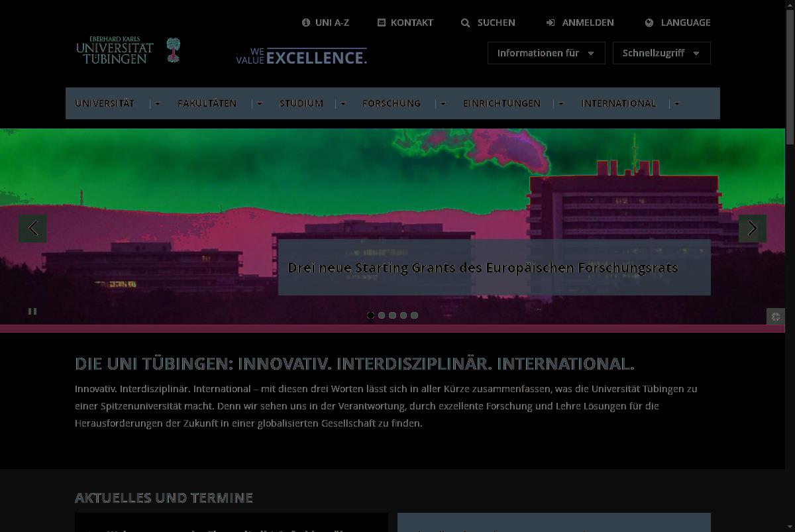Viewport: 795px width, 532px height.
Task: Expand the Forschung submenu arrow
Action: (x=443, y=103)
